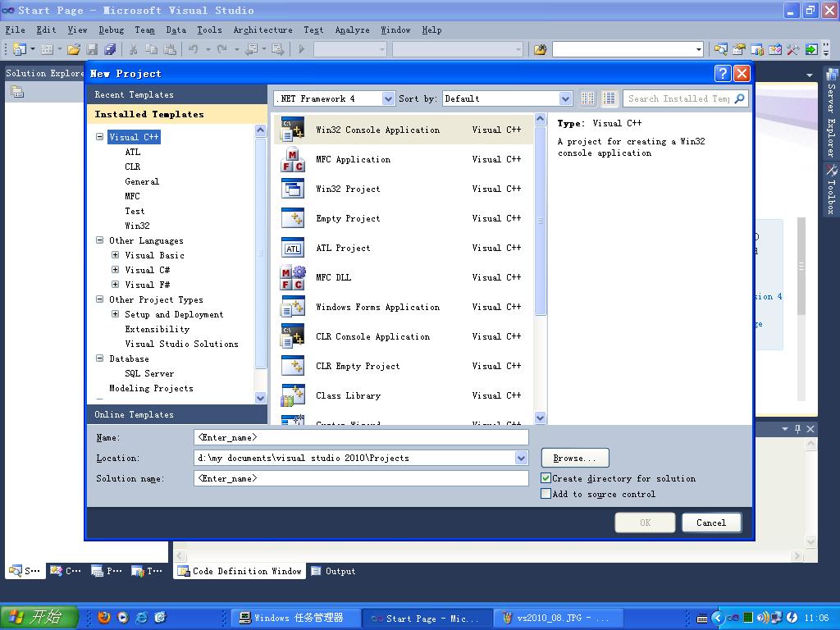The width and height of the screenshot is (840, 630).
Task: Click the Solution name input field
Action: pos(361,478)
